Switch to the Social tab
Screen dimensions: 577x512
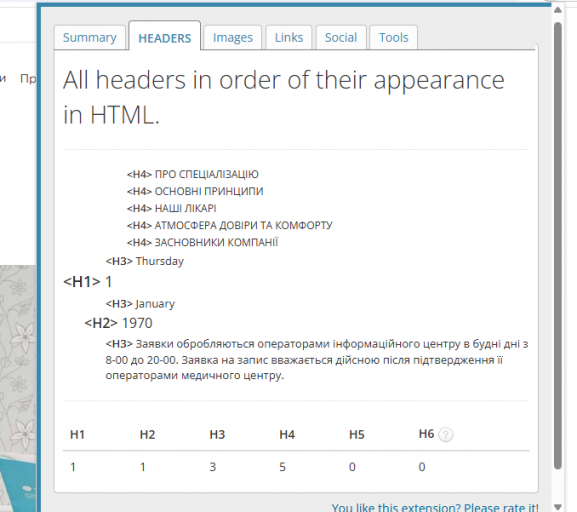point(341,38)
